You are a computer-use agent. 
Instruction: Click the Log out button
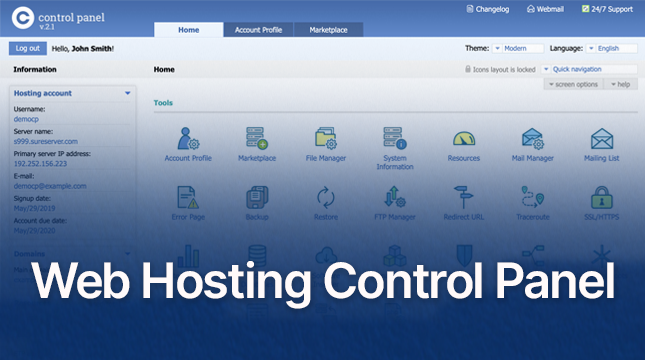pyautogui.click(x=28, y=49)
